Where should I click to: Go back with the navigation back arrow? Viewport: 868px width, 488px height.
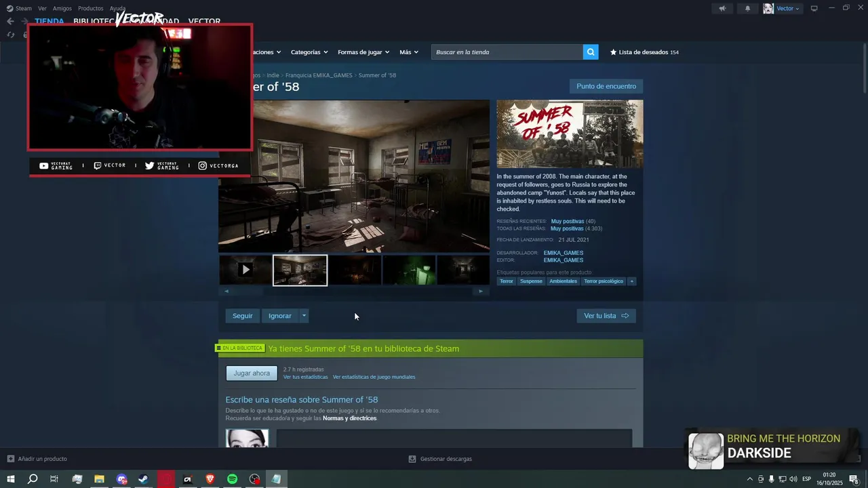(x=10, y=21)
